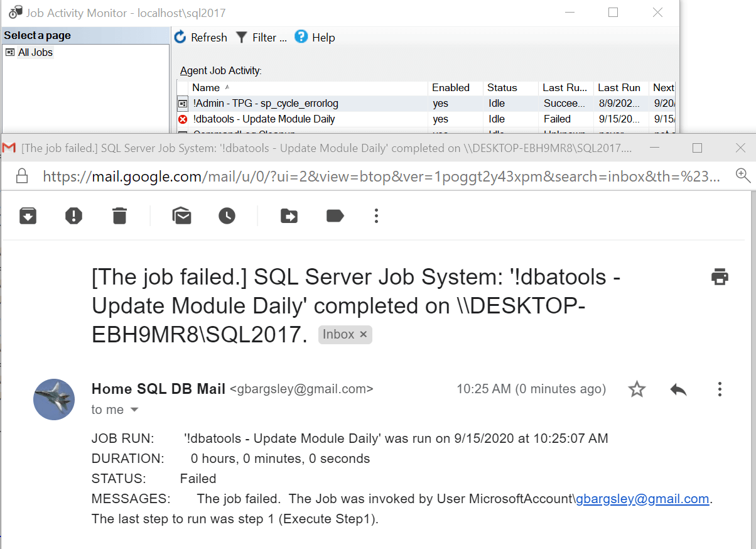Reply to the message with the arrow icon
Image resolution: width=756 pixels, height=549 pixels.
coord(678,389)
